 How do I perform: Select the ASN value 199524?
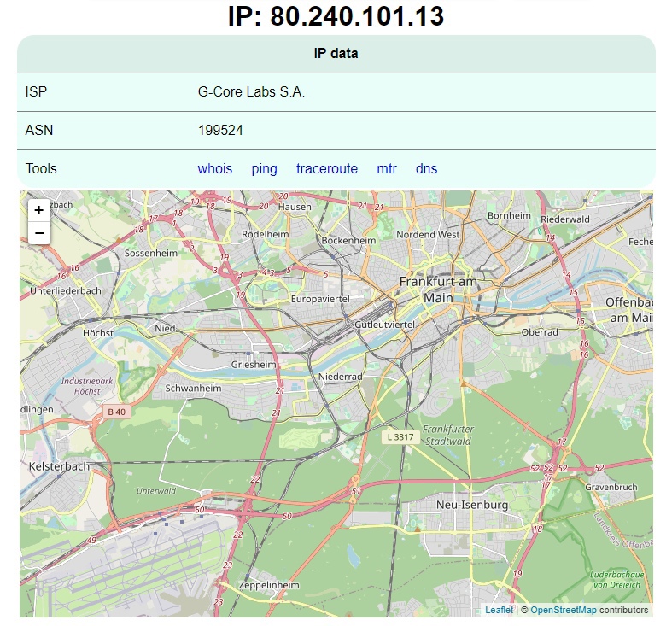point(220,131)
